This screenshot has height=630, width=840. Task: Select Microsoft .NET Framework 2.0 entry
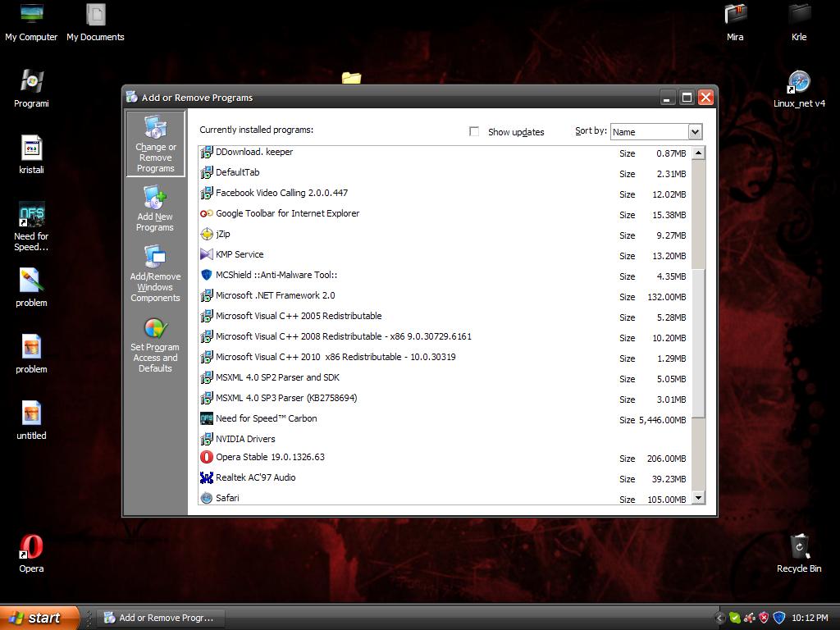tap(275, 295)
